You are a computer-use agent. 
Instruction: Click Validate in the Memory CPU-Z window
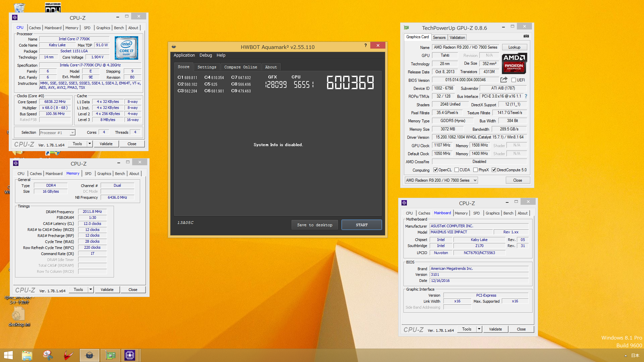coord(107,290)
